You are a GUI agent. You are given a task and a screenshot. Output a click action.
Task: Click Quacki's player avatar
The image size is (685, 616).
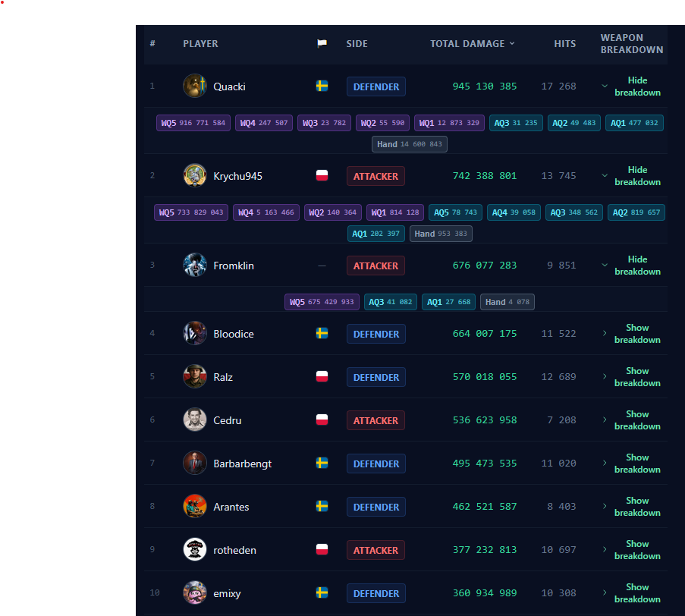tap(194, 86)
